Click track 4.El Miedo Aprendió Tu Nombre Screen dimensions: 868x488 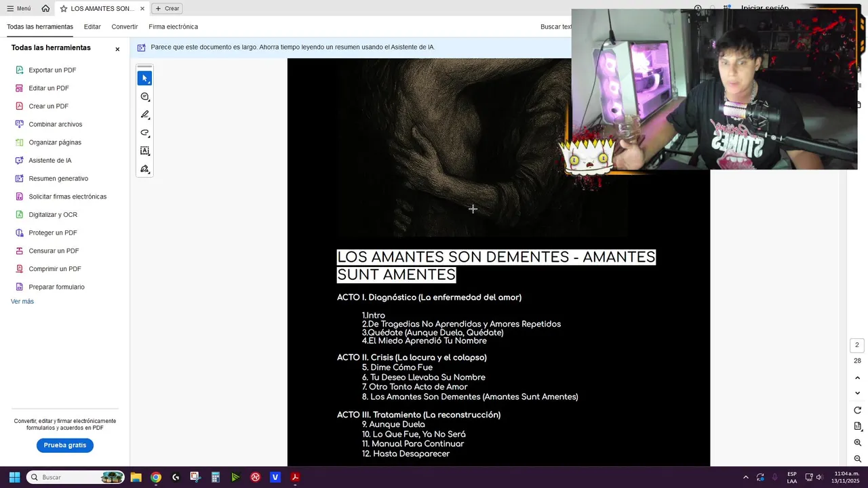pyautogui.click(x=425, y=341)
